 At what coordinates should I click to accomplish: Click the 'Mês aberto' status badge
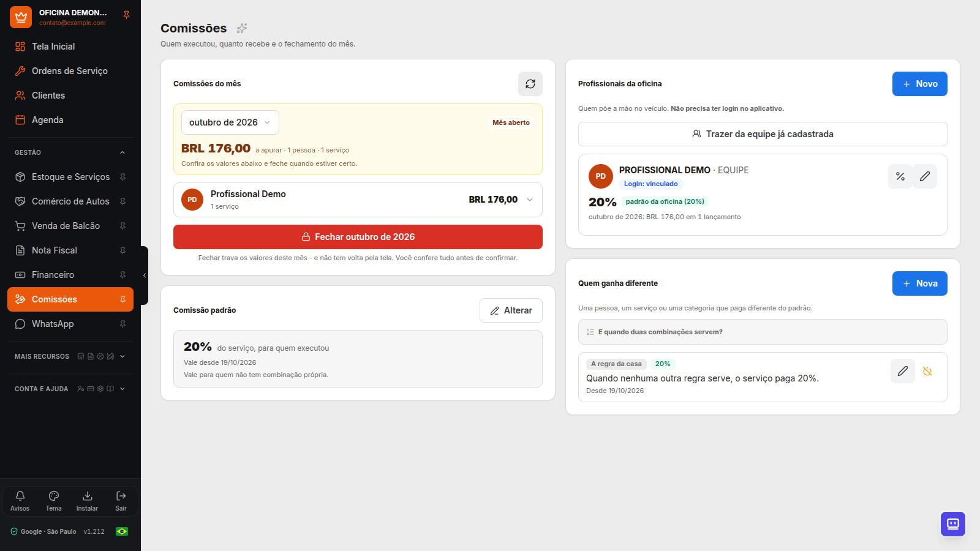(511, 122)
